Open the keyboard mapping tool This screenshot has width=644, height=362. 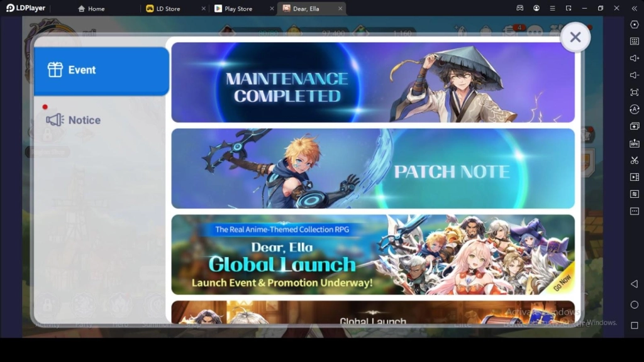pyautogui.click(x=634, y=41)
